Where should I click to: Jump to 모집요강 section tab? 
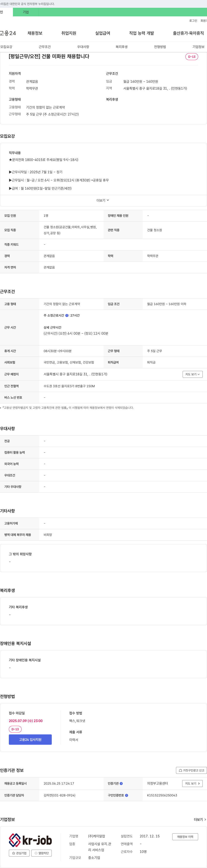tap(6, 47)
